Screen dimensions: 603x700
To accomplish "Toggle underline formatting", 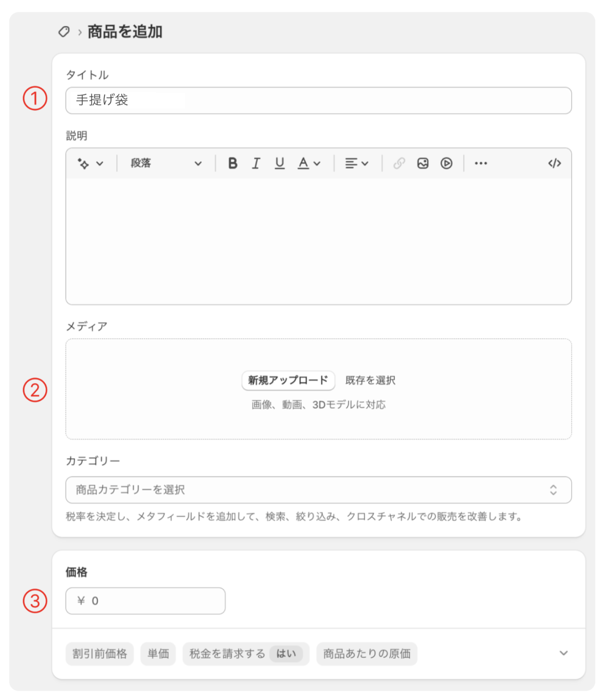I will 280,163.
